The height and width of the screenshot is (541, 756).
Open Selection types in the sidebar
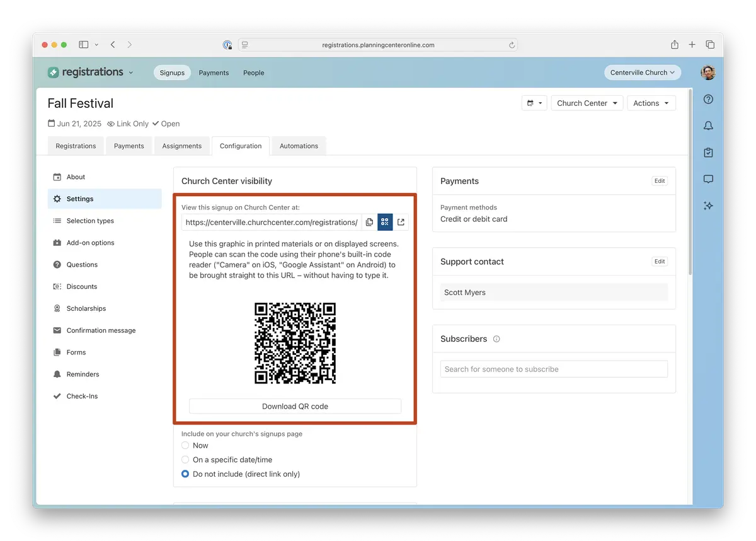tap(105, 221)
